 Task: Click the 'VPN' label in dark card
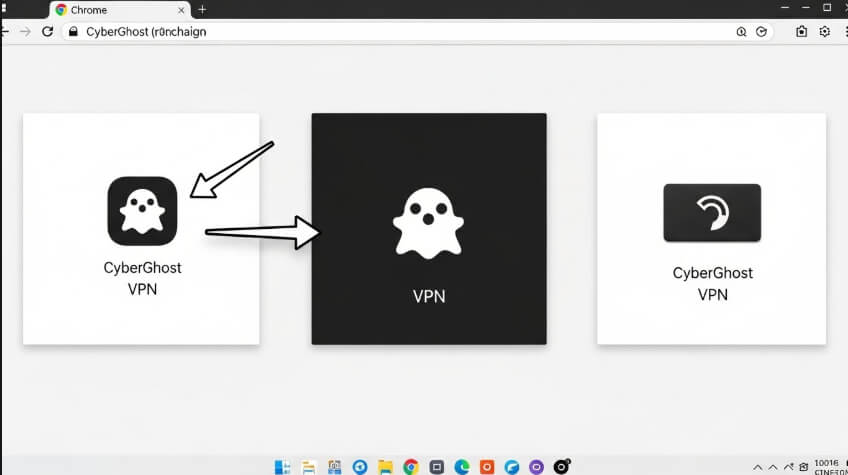pyautogui.click(x=429, y=296)
